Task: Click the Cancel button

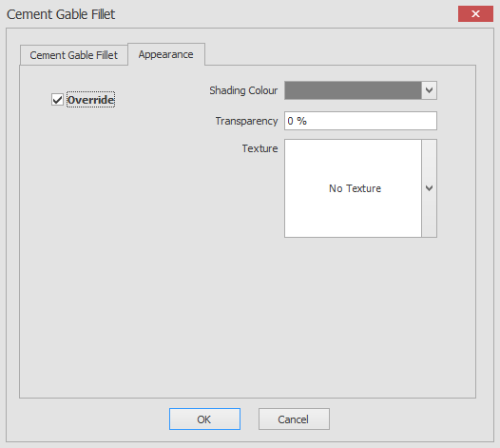Action: [294, 419]
